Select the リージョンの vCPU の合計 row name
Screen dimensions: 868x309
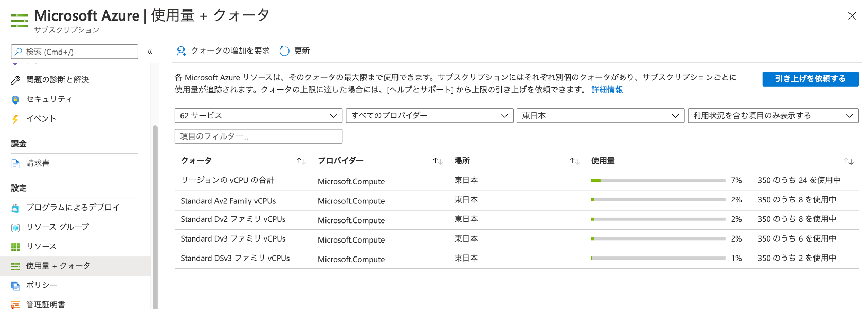click(227, 180)
